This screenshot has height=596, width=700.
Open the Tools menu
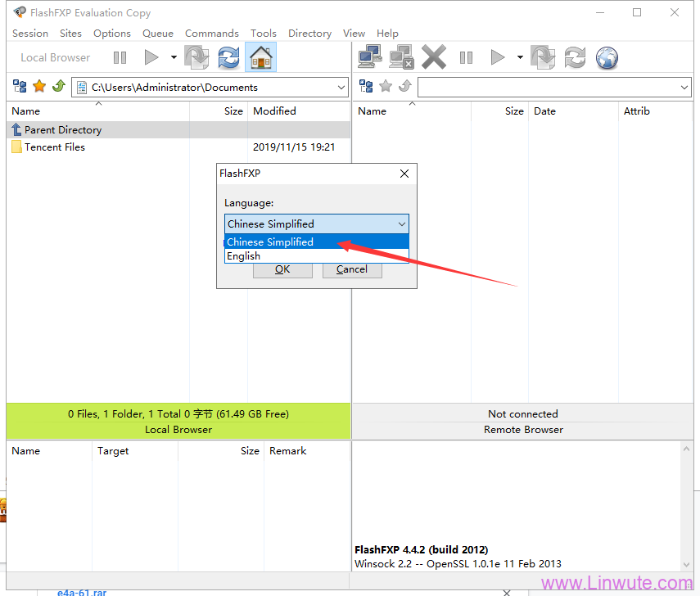(264, 34)
